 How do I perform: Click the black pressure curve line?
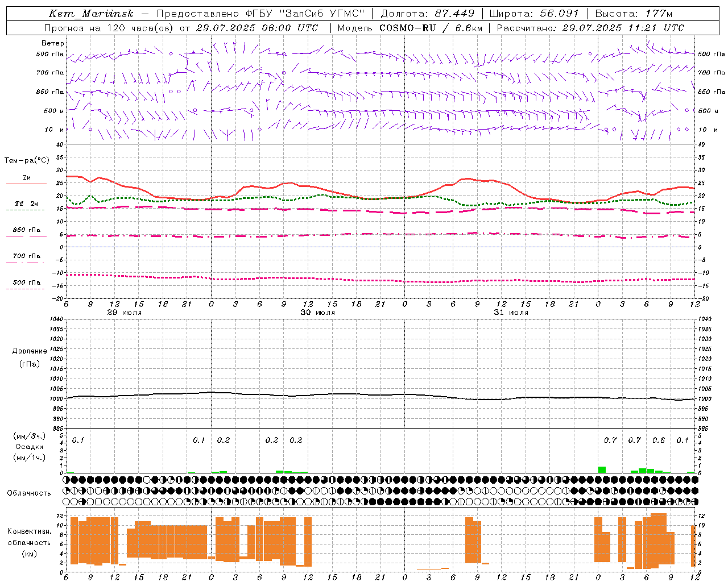click(x=380, y=395)
